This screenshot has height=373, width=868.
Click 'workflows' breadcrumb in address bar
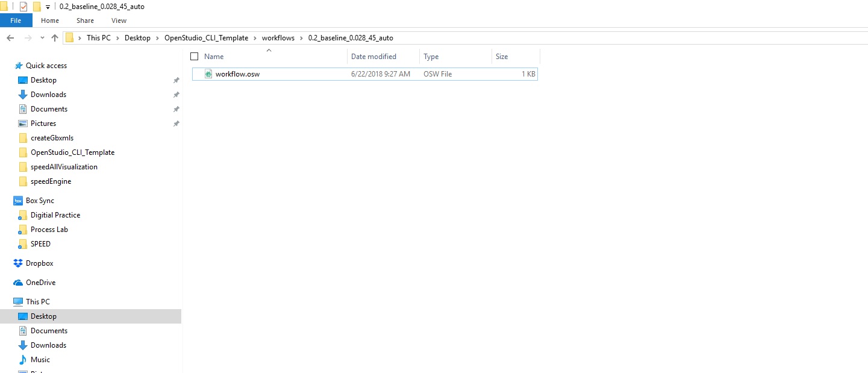pos(278,38)
